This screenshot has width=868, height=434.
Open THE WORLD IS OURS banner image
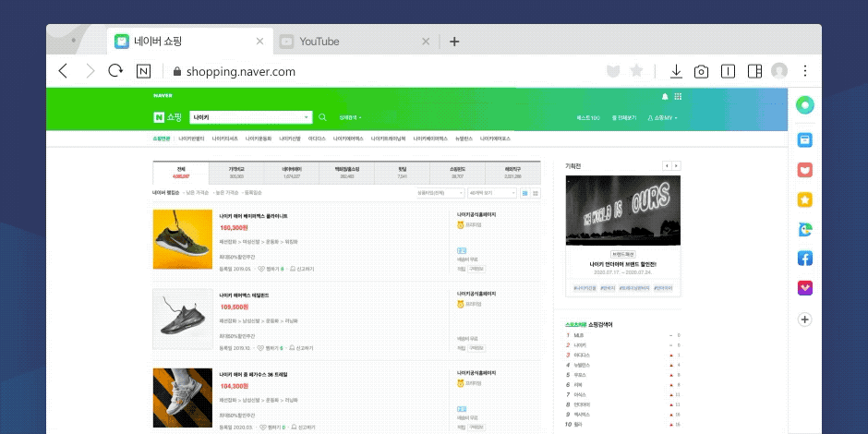coord(623,211)
